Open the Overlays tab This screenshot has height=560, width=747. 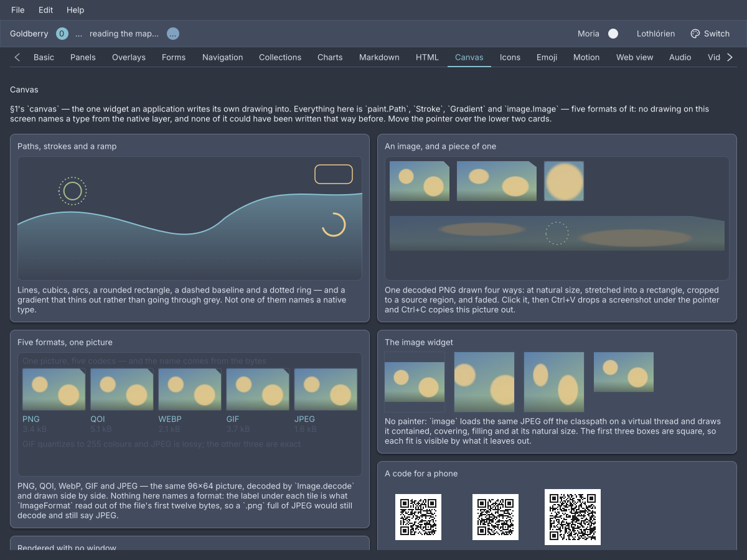point(129,57)
